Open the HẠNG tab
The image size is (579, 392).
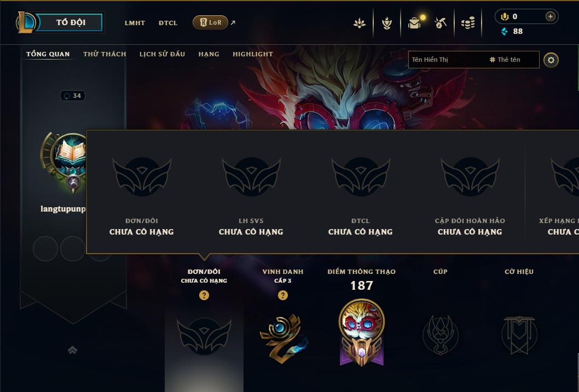pyautogui.click(x=209, y=54)
